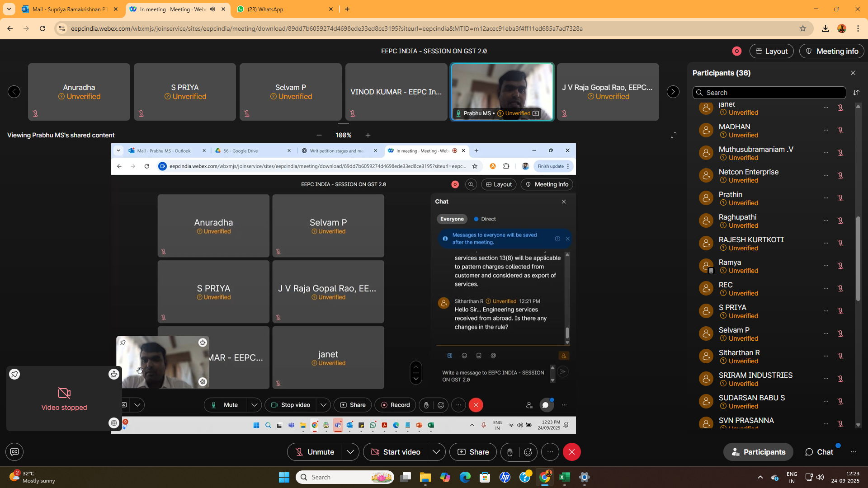Expand the audio options arrow beside Unmute
868x488 pixels.
(350, 452)
